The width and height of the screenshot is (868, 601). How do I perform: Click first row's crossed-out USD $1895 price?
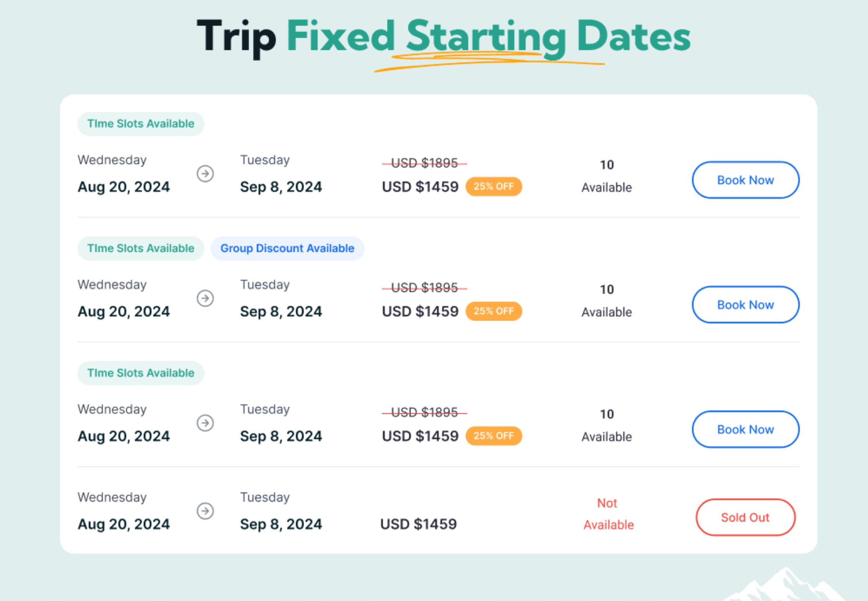coord(424,163)
